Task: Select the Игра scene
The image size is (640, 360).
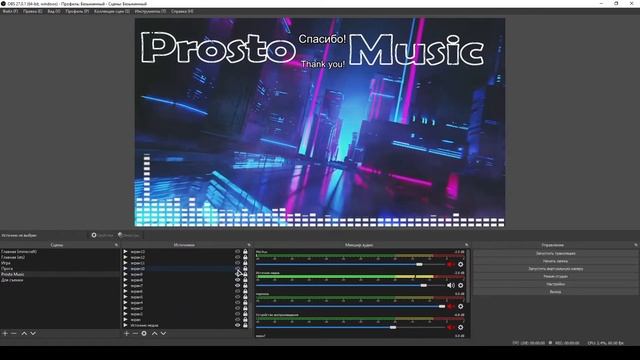Action: (60, 263)
